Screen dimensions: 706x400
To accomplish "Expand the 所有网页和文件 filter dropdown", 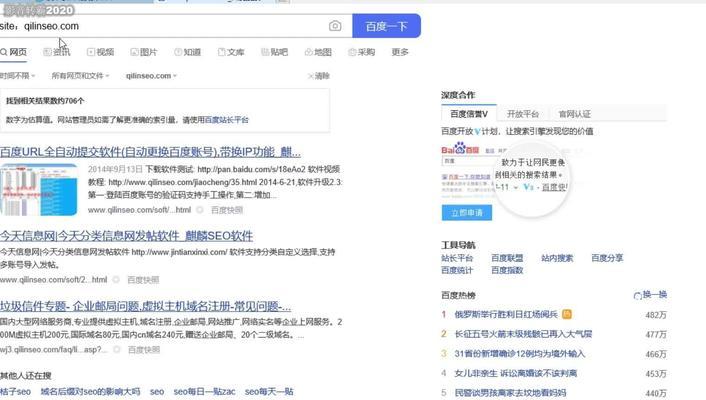I will tap(80, 76).
